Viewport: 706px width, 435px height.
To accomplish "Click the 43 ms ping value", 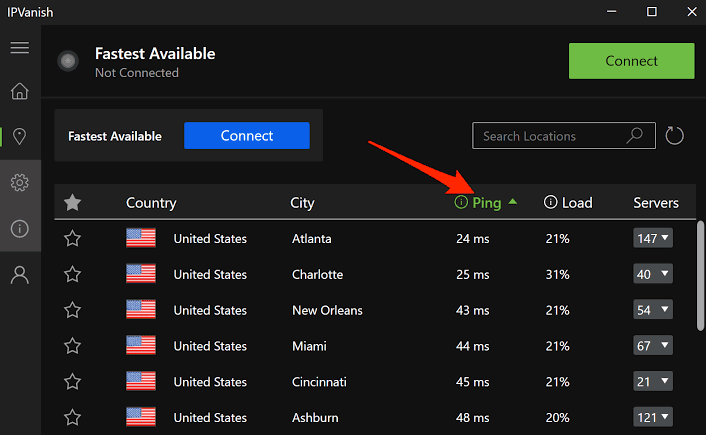I will click(472, 310).
